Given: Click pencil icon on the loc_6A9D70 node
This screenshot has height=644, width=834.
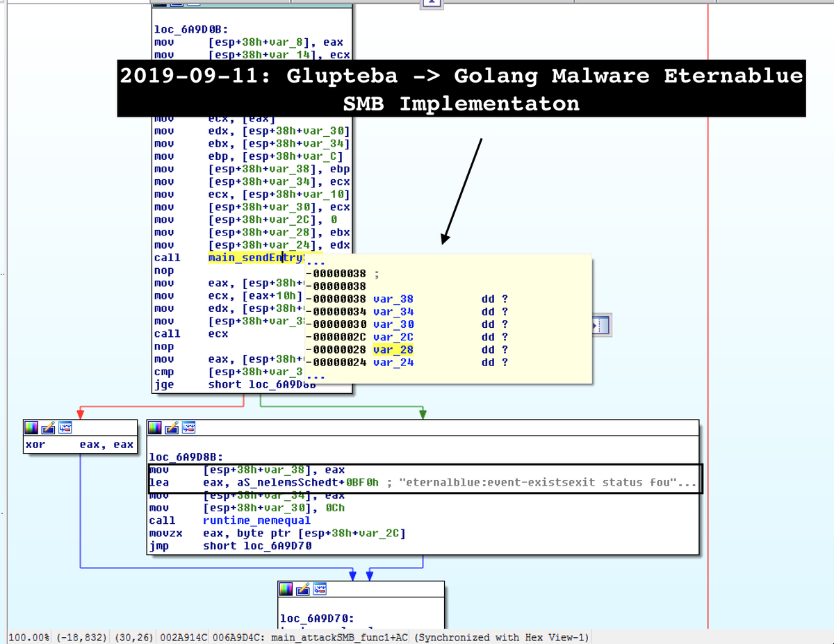Looking at the screenshot, I should [302, 590].
